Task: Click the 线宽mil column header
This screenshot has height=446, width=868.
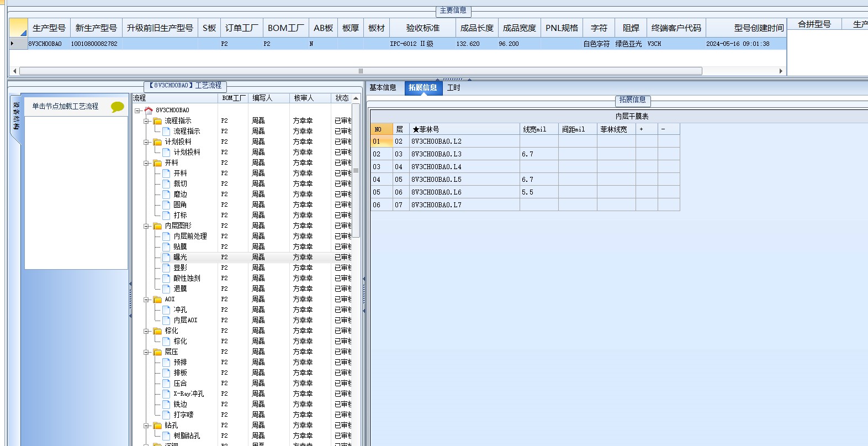Action: [539, 129]
